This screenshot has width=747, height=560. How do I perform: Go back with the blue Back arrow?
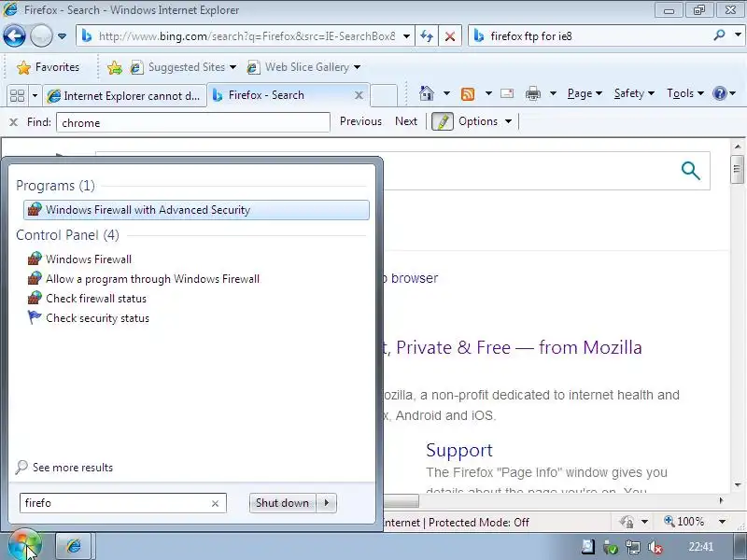(14, 35)
